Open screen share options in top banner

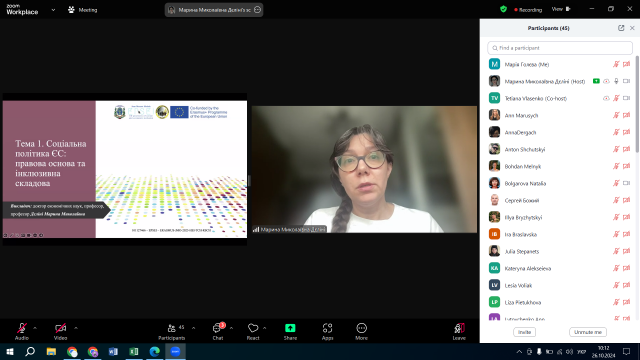257,10
